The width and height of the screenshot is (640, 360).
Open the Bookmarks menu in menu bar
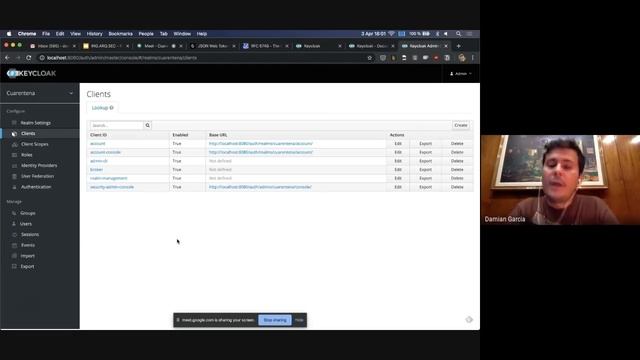pos(120,34)
